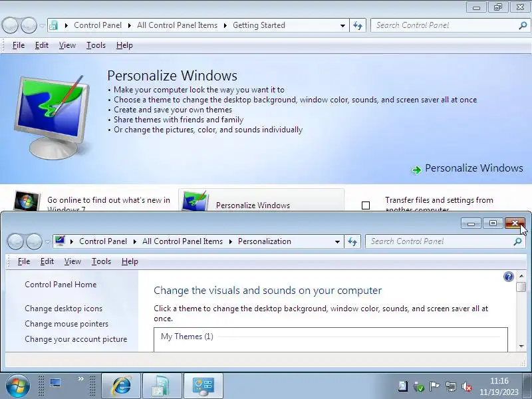Open Go online to find out what's new
The height and width of the screenshot is (399, 532).
[108, 204]
